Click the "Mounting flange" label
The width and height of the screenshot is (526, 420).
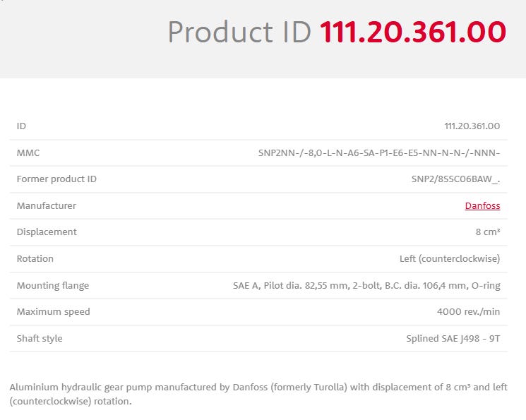click(x=53, y=286)
